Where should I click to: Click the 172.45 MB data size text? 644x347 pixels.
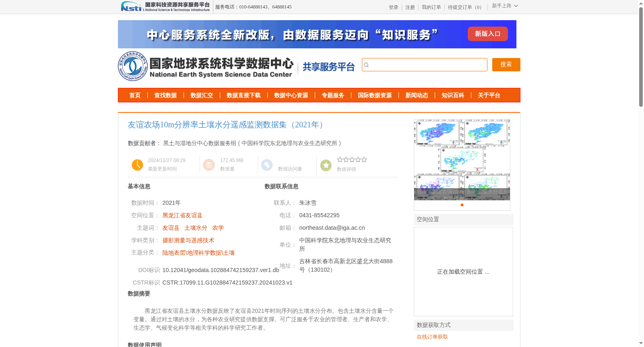[232, 160]
